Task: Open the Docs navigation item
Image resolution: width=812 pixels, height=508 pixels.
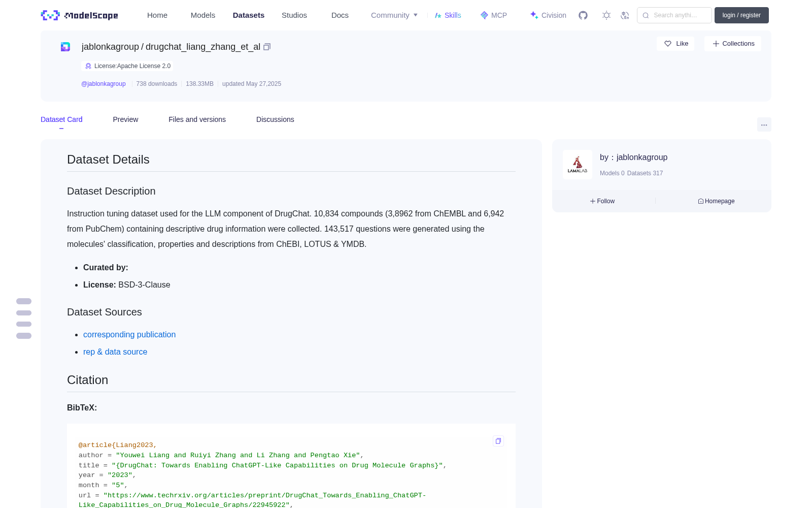Action: (x=340, y=15)
